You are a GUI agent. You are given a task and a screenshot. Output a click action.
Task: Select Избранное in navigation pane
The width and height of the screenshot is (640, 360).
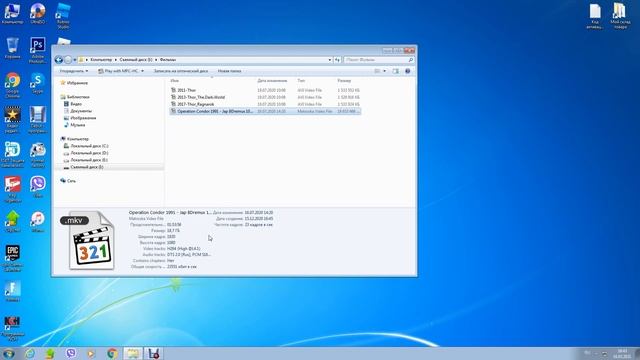74,83
